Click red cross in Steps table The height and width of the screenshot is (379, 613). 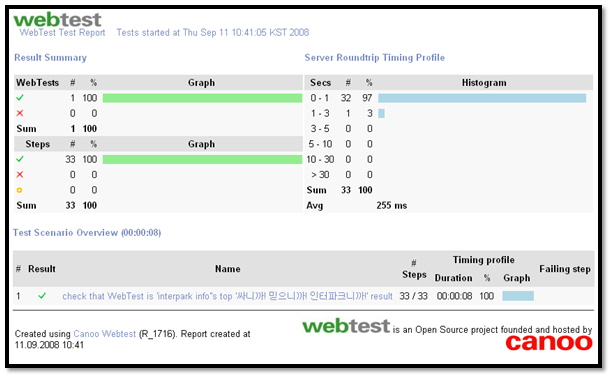tap(20, 174)
